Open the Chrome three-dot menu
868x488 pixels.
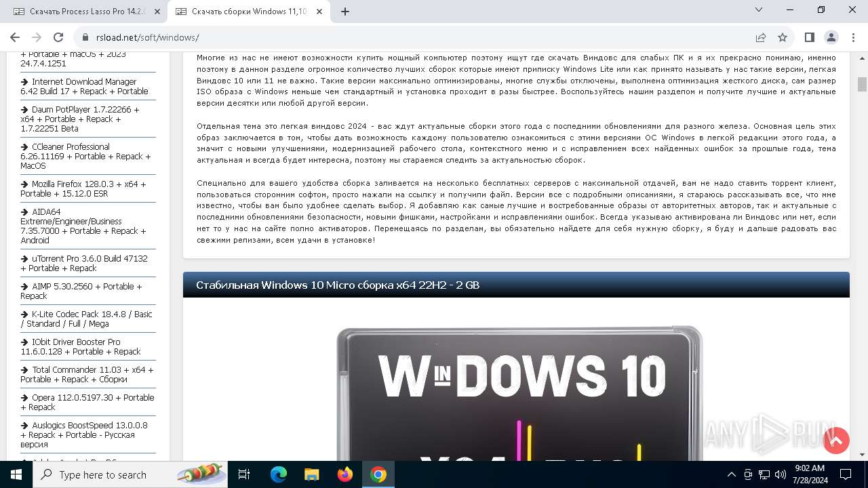click(852, 37)
